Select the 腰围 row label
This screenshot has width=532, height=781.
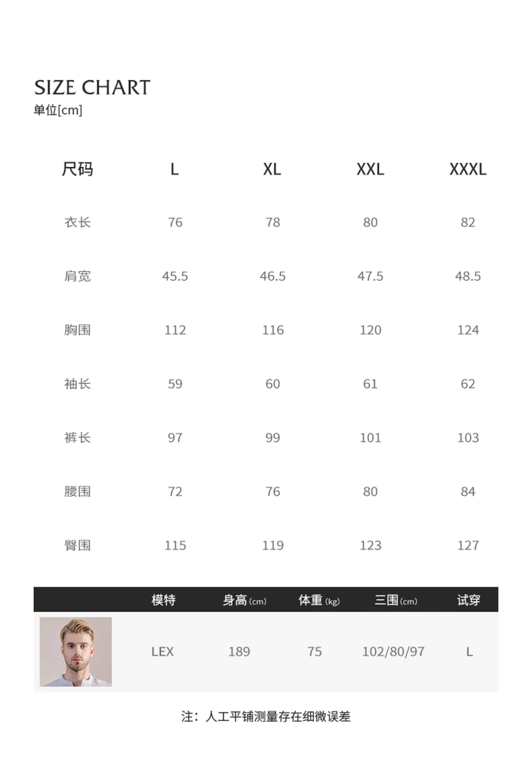coord(77,492)
